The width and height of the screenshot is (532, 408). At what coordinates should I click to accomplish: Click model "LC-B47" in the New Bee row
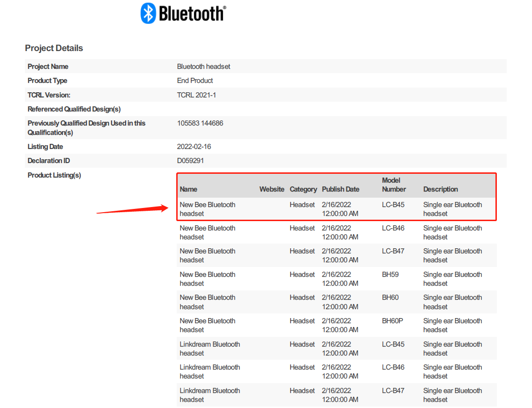point(393,252)
